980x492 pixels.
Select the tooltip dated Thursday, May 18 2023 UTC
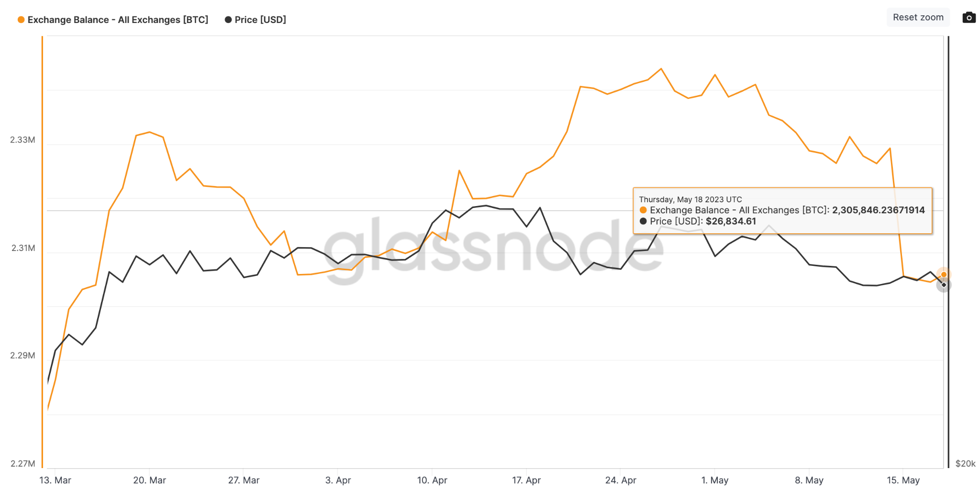[x=691, y=199]
